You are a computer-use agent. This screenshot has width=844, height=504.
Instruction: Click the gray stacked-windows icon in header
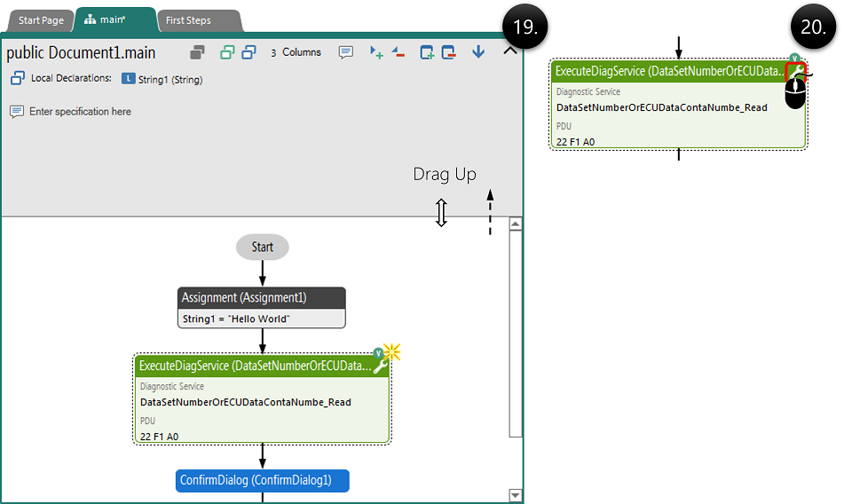198,52
